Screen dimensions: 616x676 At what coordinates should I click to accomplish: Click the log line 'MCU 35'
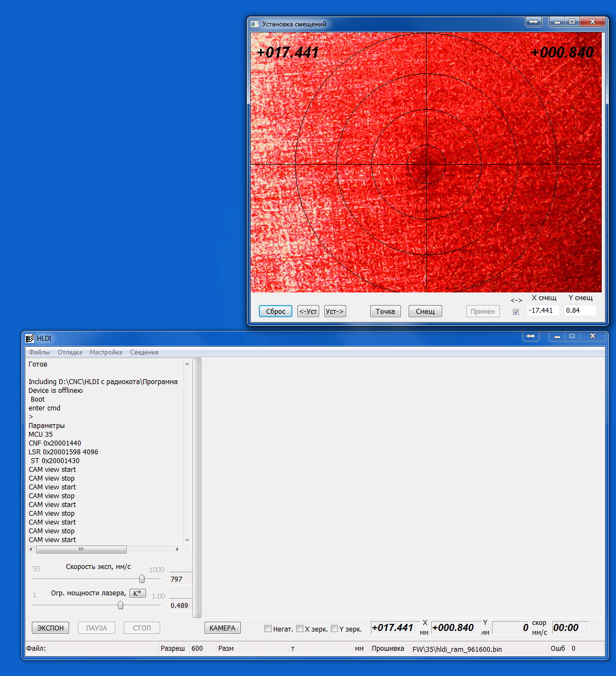pos(41,435)
